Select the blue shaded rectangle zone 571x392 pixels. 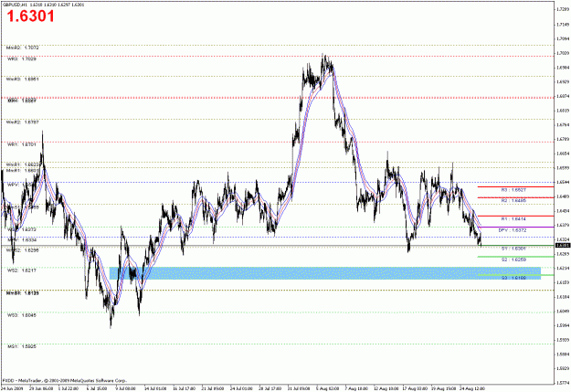[x=325, y=273]
